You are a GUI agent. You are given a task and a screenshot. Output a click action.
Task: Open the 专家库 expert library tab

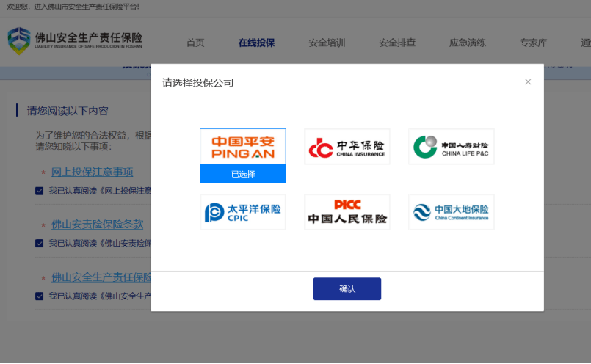(533, 43)
